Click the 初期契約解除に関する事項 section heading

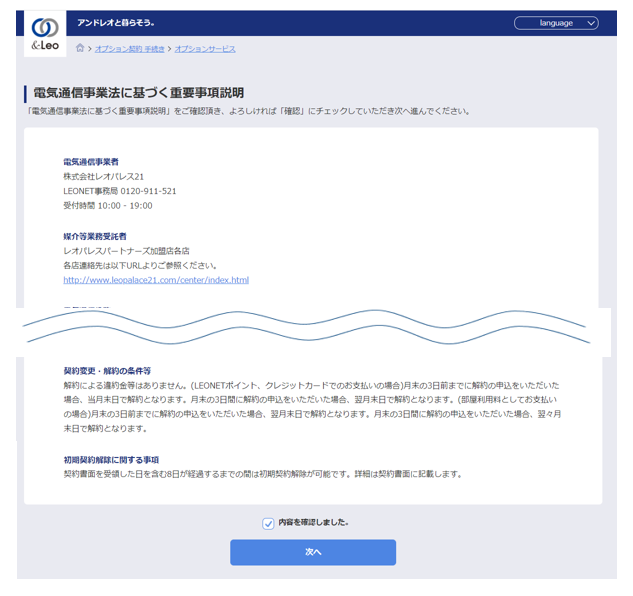coord(111,459)
